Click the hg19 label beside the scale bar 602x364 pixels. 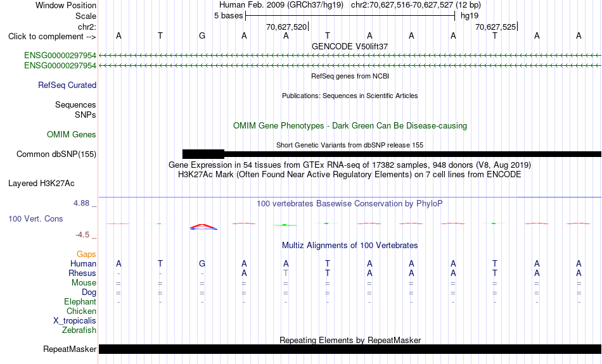click(470, 16)
